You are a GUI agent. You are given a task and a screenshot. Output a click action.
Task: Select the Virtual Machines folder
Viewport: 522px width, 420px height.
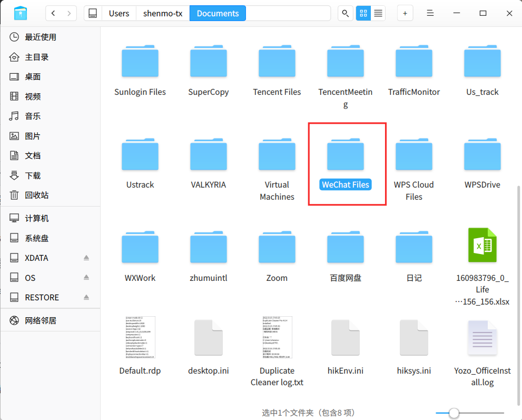[x=277, y=169]
